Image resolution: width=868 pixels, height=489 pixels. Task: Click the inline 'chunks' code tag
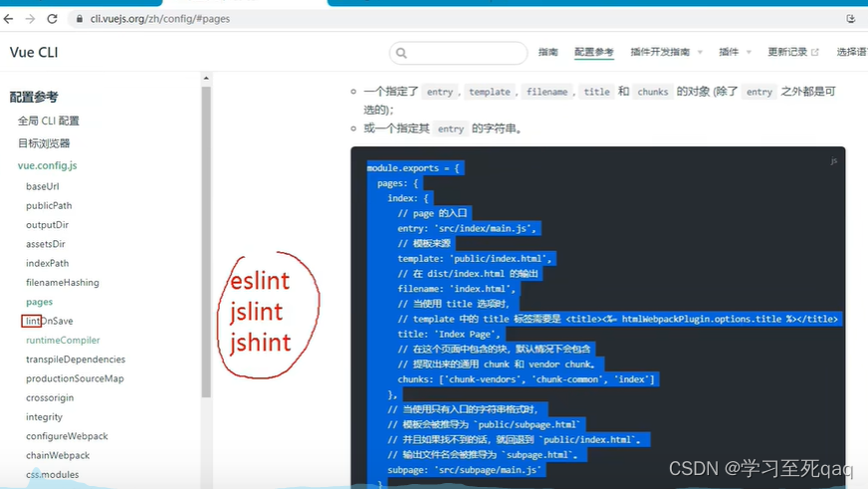click(653, 92)
